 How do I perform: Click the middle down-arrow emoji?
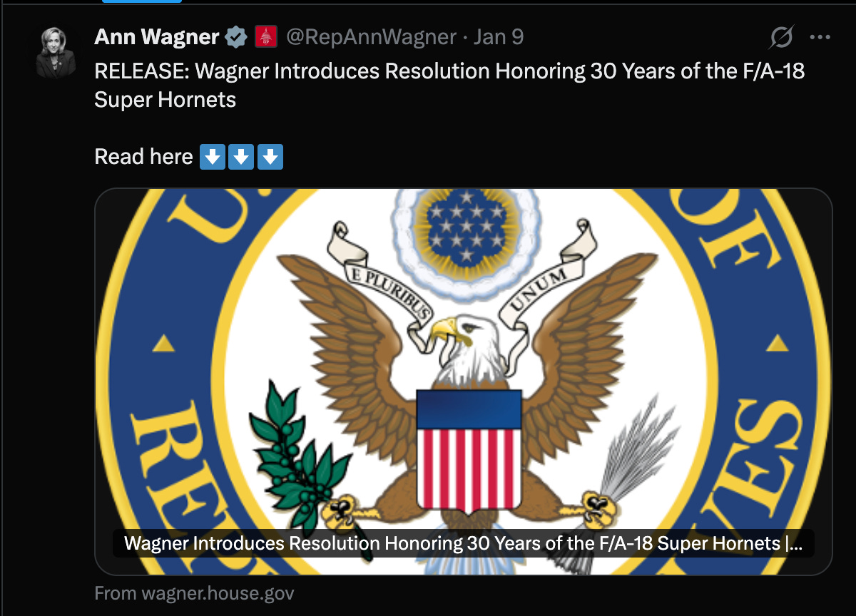coord(241,157)
